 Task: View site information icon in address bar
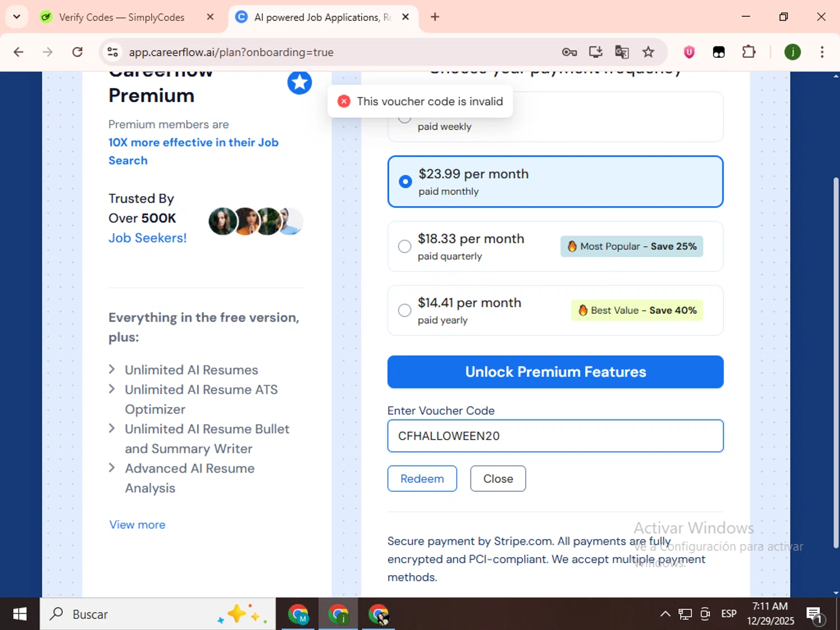[113, 52]
